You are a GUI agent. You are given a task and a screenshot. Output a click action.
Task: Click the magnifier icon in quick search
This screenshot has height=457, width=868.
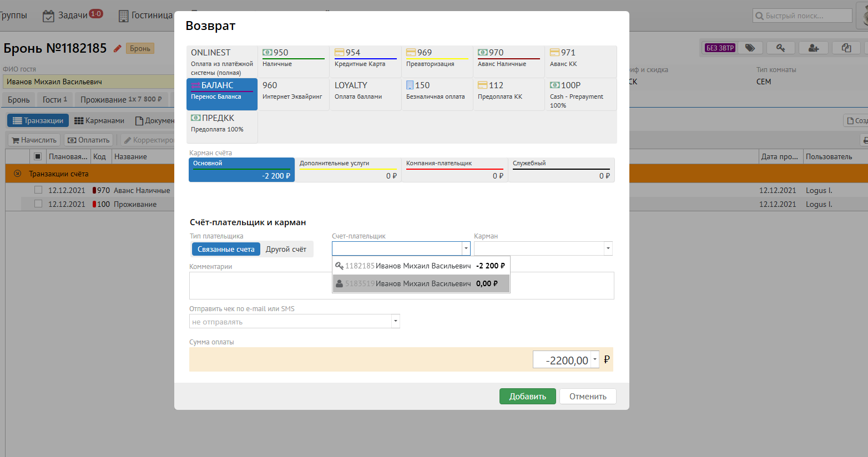click(759, 16)
